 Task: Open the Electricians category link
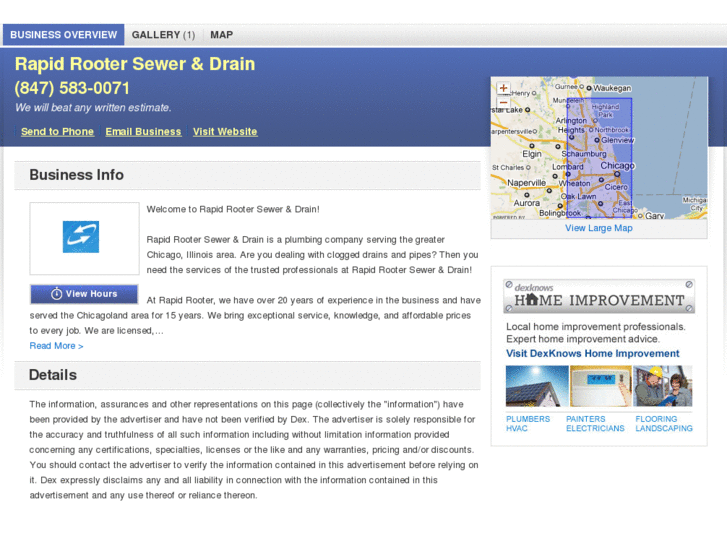coord(595,428)
